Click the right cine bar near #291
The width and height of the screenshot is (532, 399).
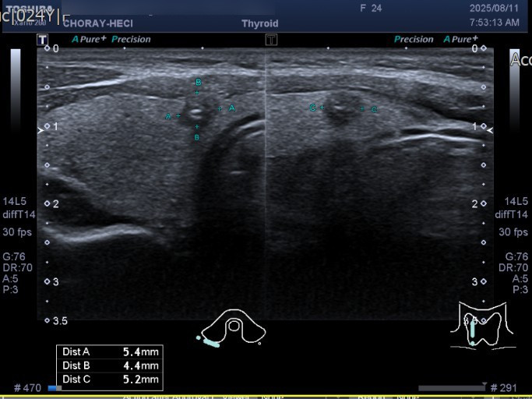[451, 387]
